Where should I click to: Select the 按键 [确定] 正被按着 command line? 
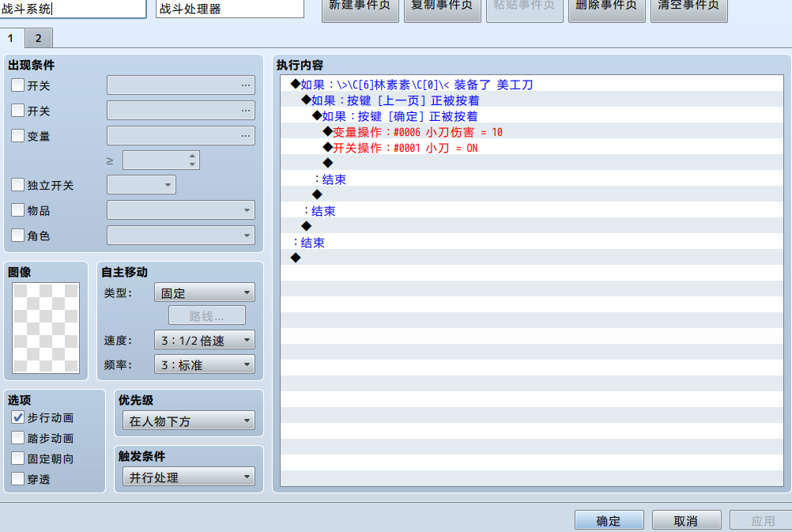point(532,116)
